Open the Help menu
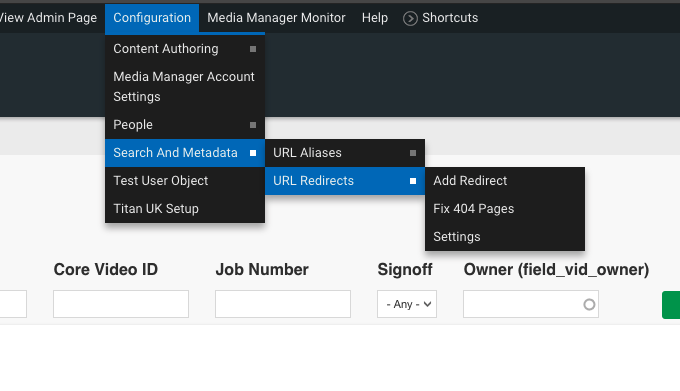The width and height of the screenshot is (680, 391). (375, 18)
